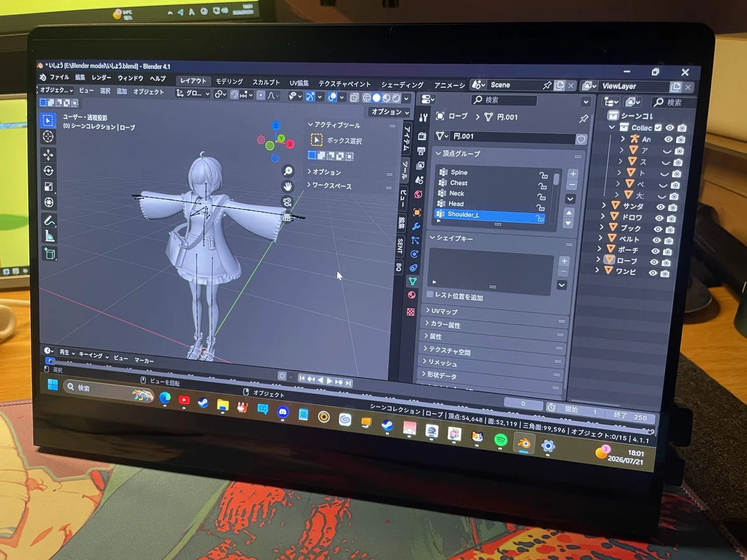Open the vertex group specials dropdown arrow
The width and height of the screenshot is (747, 560).
point(570,199)
